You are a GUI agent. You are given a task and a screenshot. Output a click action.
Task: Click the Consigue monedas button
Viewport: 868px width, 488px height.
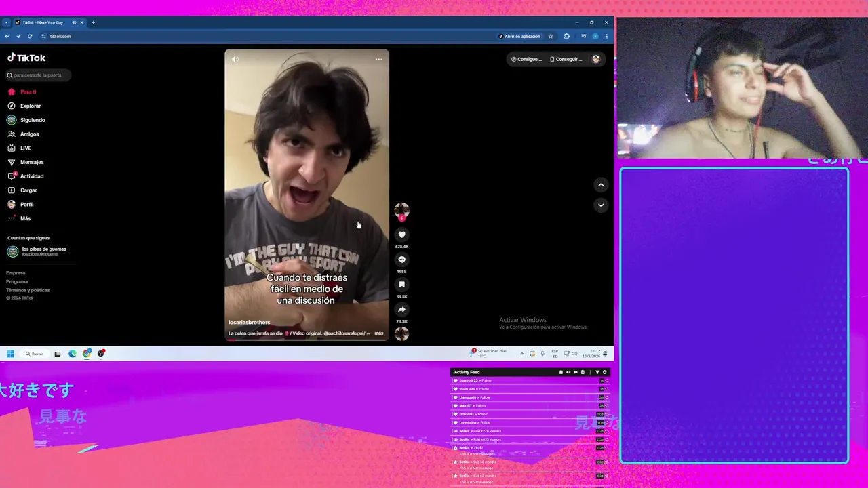click(527, 60)
